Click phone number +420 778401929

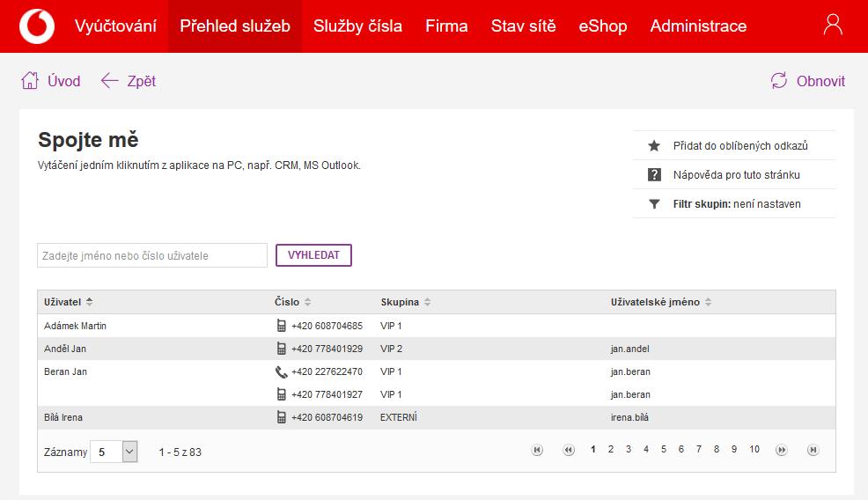point(327,349)
